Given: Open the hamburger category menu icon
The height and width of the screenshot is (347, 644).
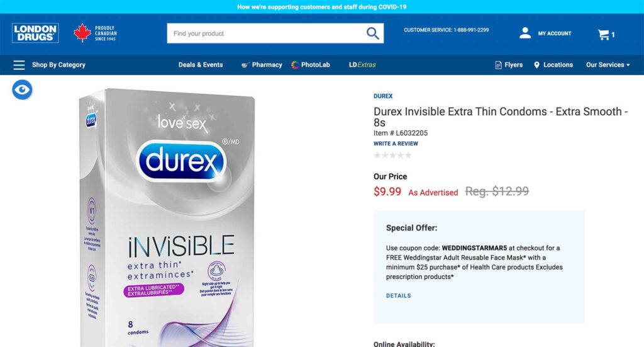Looking at the screenshot, I should 19,65.
